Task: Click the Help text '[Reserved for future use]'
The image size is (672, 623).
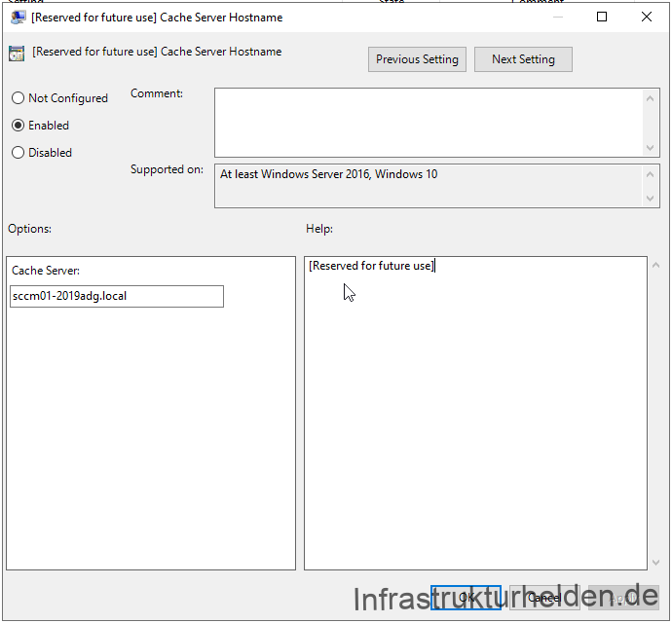Action: click(372, 266)
